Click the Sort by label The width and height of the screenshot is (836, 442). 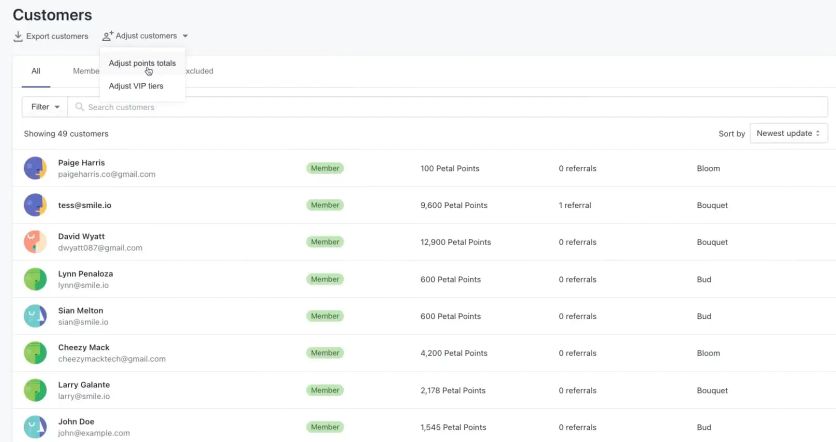coord(732,133)
